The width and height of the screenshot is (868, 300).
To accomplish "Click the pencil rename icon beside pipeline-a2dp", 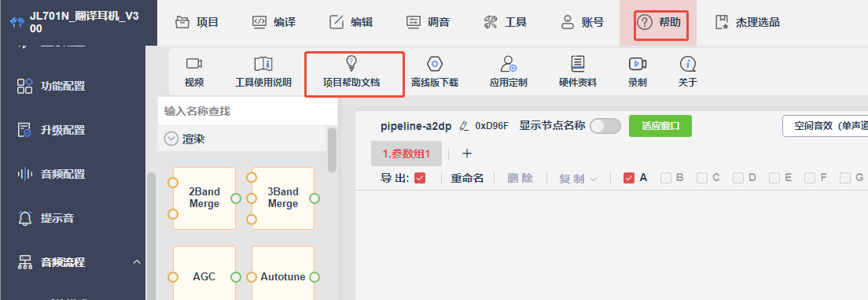I will tap(465, 126).
